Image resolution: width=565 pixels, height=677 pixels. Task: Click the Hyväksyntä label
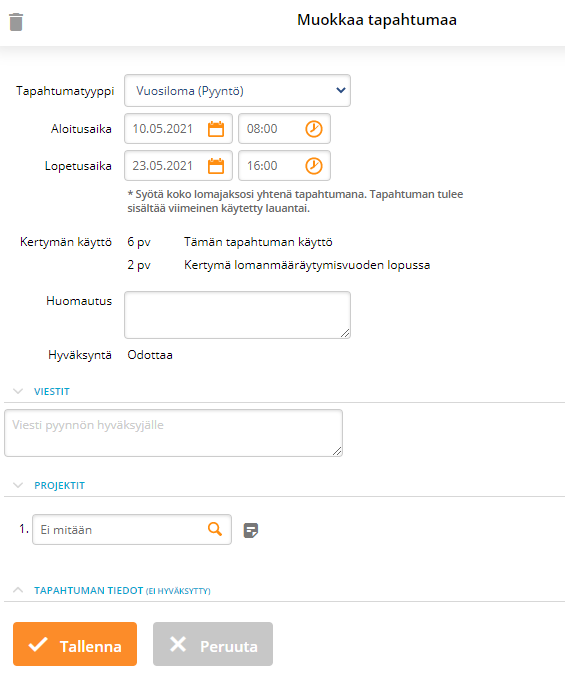[x=80, y=355]
